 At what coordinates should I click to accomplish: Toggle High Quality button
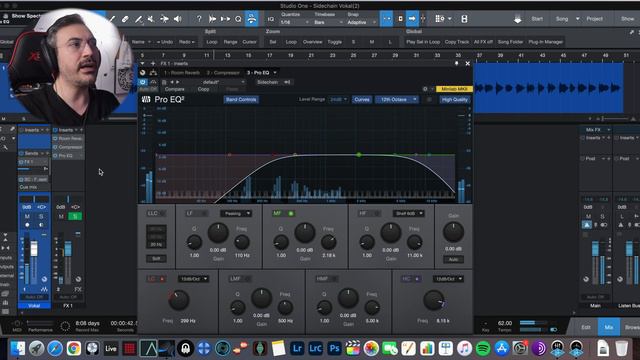click(x=454, y=100)
